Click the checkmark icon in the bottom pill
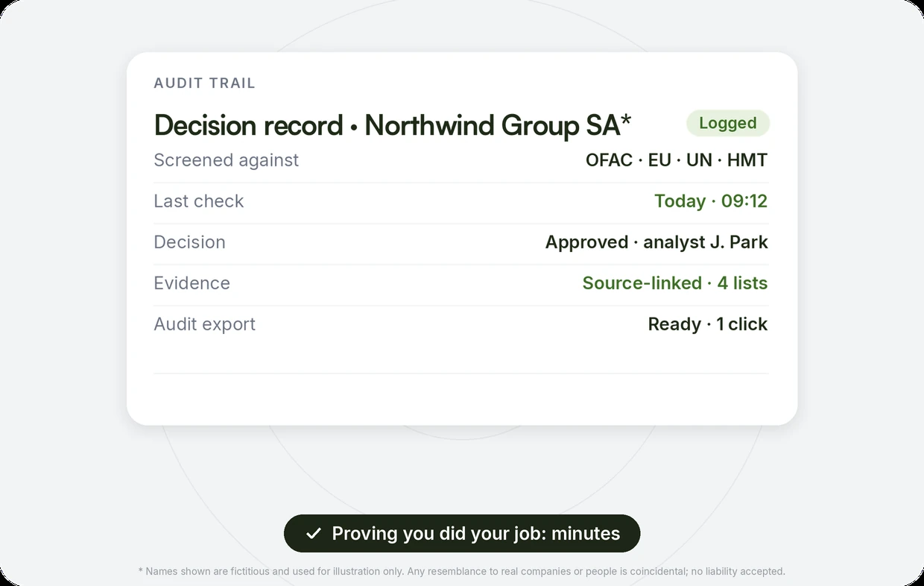Viewport: 924px width, 586px height. pyautogui.click(x=314, y=534)
